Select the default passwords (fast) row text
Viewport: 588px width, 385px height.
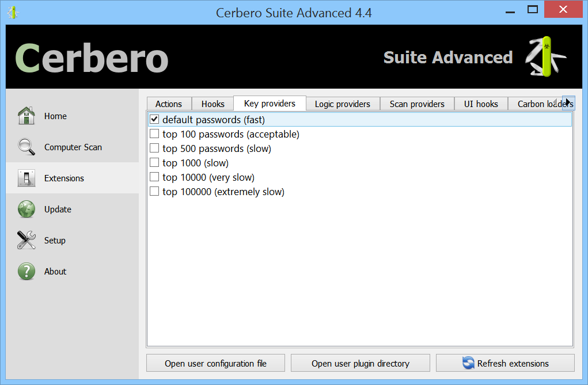click(x=214, y=120)
